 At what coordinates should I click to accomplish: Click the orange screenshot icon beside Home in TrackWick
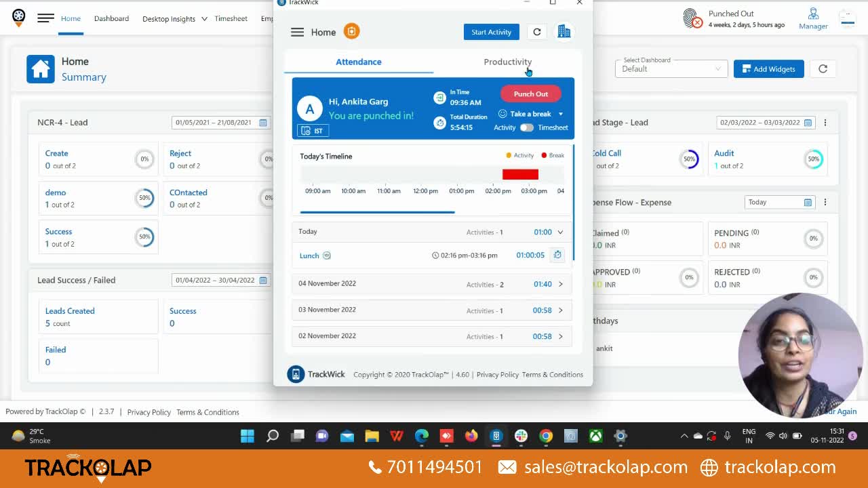point(351,31)
